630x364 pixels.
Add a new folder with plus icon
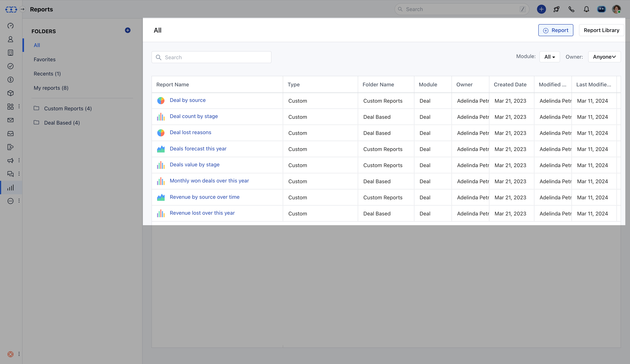(x=127, y=30)
